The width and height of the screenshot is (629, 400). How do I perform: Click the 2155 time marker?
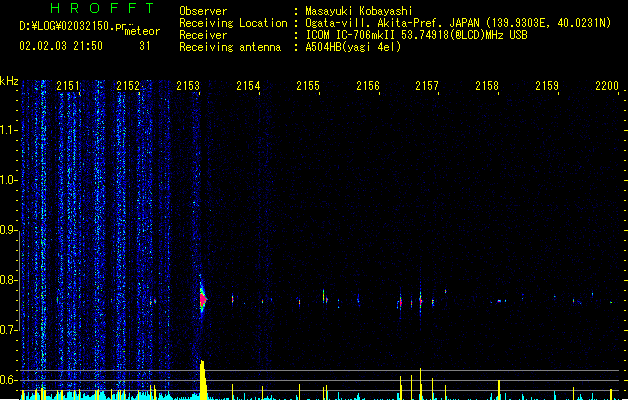pos(308,86)
